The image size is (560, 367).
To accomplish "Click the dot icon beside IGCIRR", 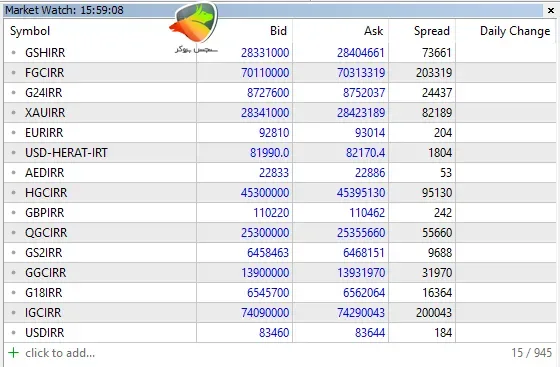I will [x=14, y=312].
